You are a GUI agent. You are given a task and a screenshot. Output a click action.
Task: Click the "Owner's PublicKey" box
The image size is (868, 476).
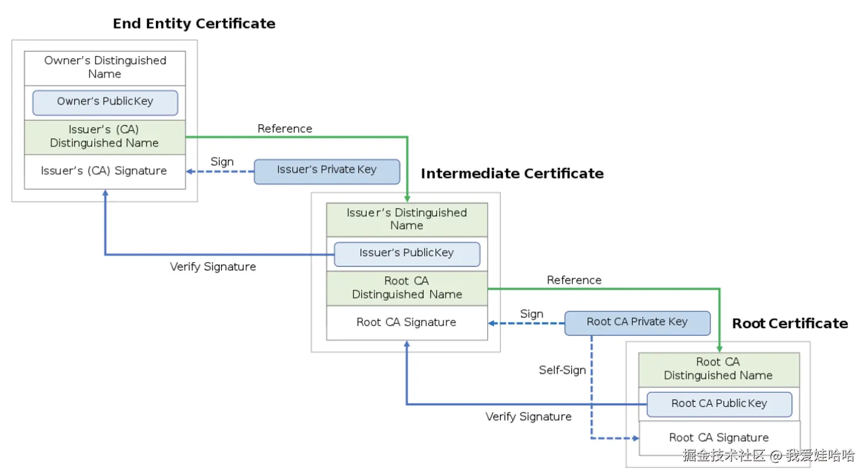pyautogui.click(x=105, y=103)
